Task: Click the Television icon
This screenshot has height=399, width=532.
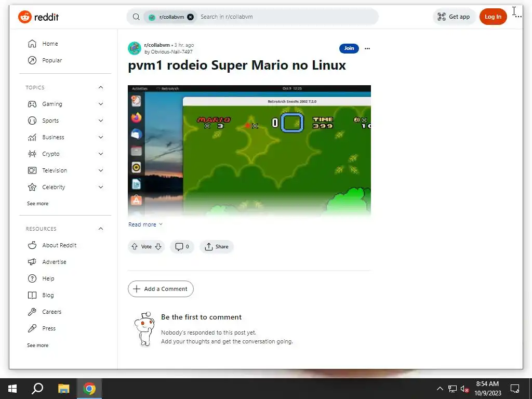Action: pos(32,170)
